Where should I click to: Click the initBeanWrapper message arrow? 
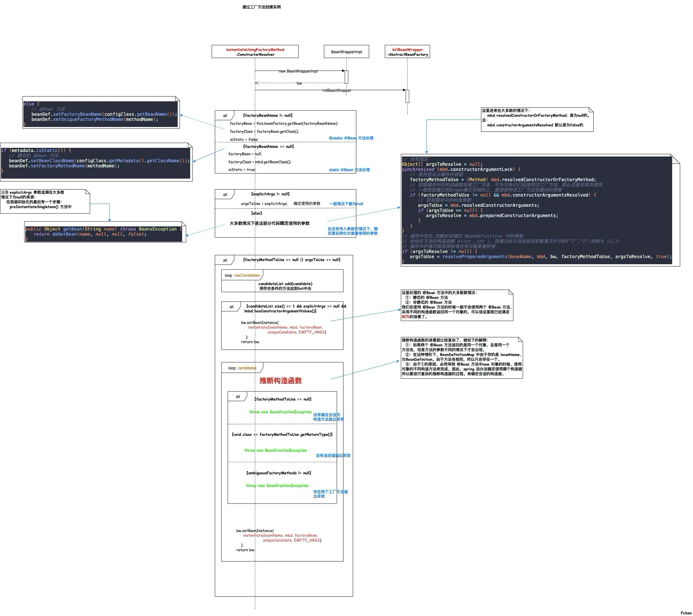coord(337,90)
